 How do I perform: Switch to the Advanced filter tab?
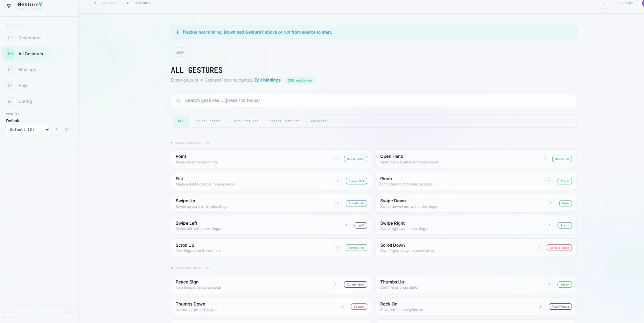tap(318, 121)
